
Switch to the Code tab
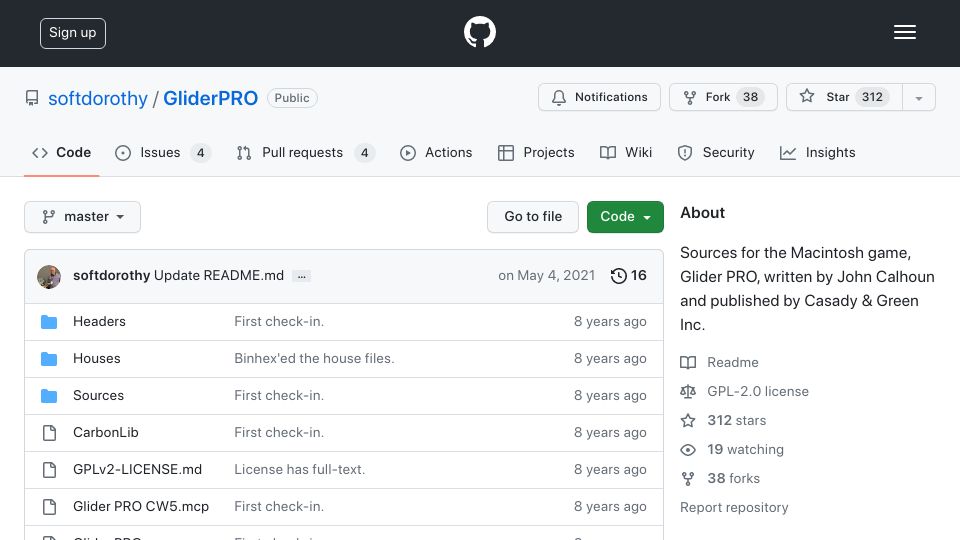(62, 152)
